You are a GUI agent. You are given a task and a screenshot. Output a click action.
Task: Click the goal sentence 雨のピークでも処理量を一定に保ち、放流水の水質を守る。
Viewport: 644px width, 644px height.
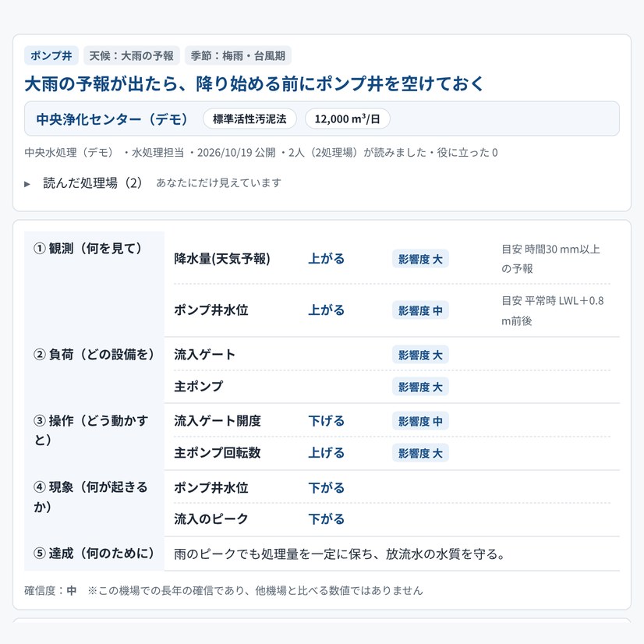(340, 554)
